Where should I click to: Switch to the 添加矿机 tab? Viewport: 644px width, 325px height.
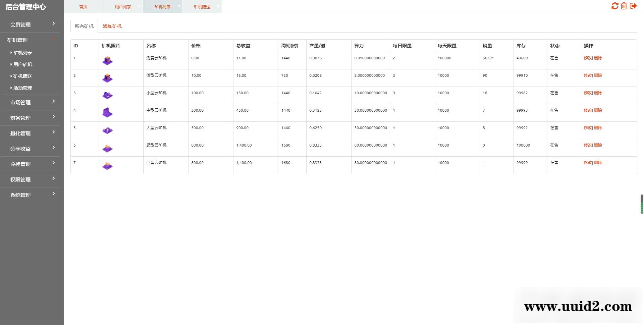click(x=112, y=26)
